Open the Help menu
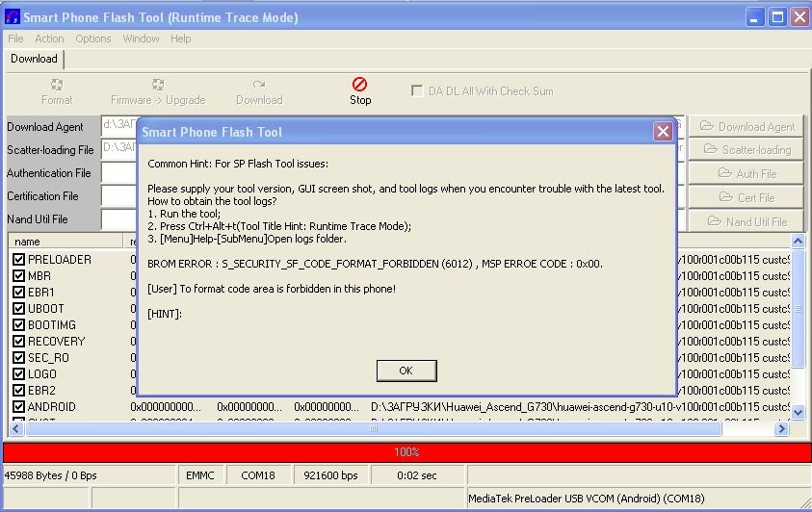This screenshot has width=812, height=512. coord(181,38)
